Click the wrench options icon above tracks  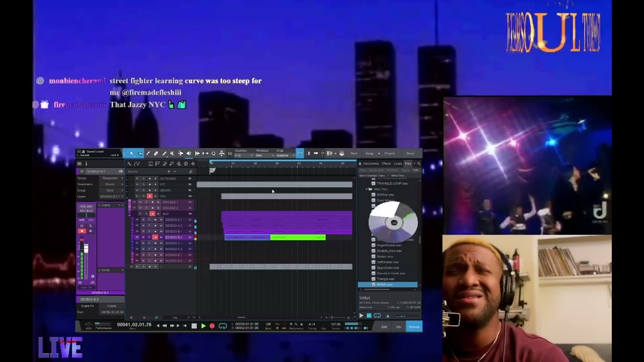tap(129, 163)
